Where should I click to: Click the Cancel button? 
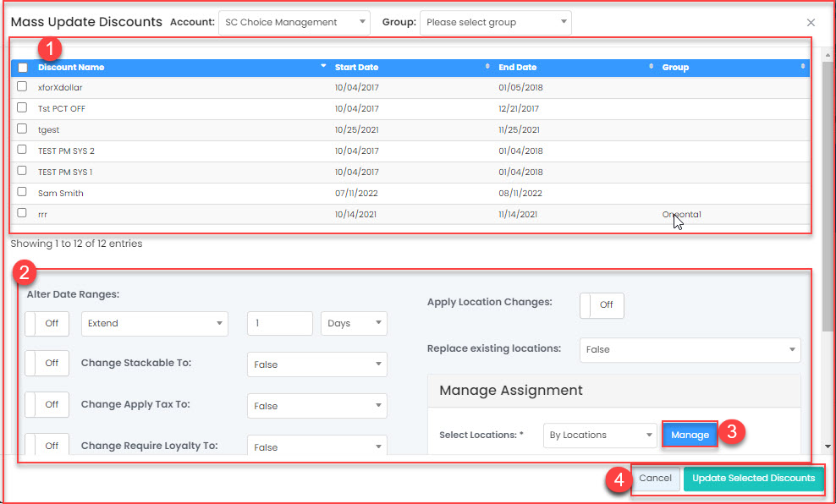[x=655, y=479]
